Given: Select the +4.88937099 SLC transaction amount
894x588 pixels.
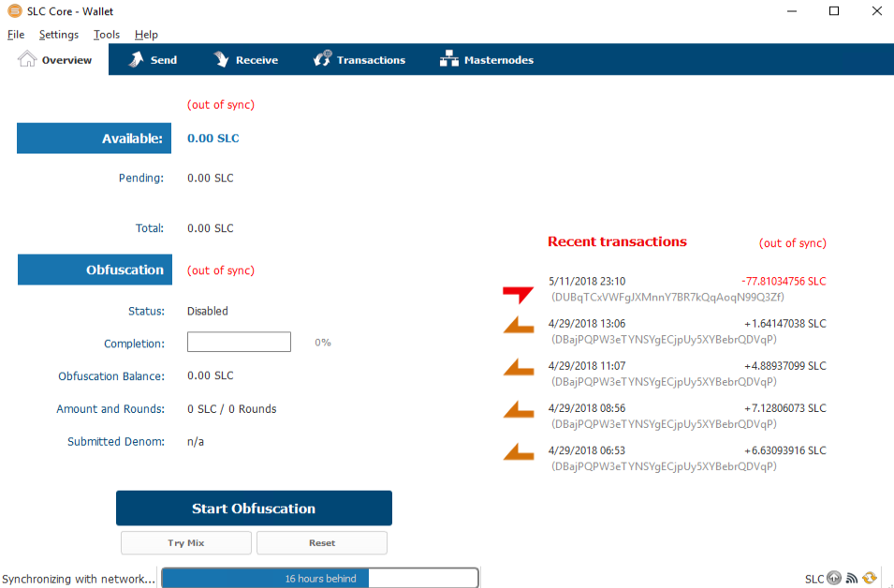Looking at the screenshot, I should pos(785,365).
